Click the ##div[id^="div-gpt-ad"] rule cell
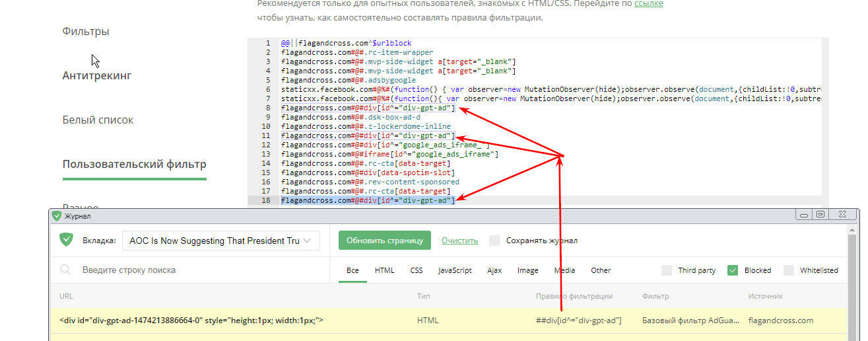Viewport: 868px width, 341px height. coord(578,321)
